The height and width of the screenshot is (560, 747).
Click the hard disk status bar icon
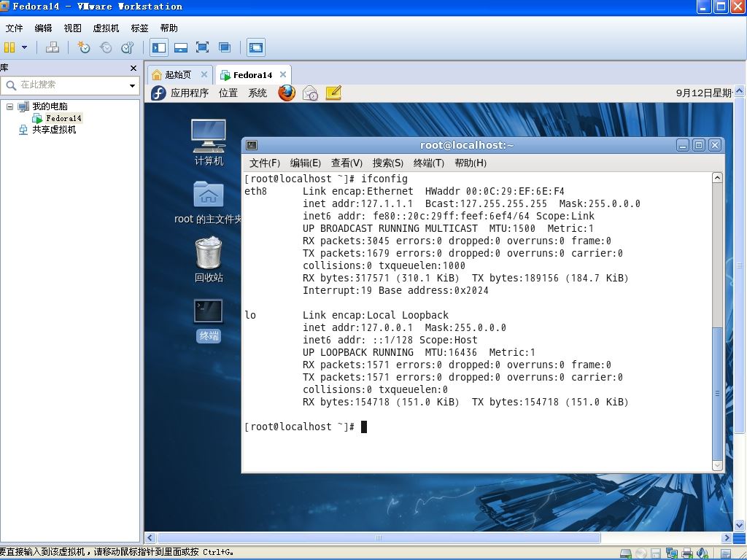tap(625, 553)
